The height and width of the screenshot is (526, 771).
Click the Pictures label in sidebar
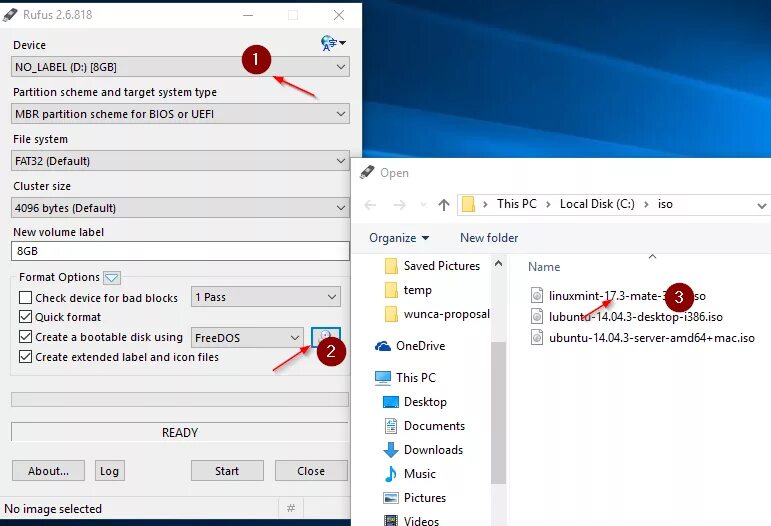pos(425,498)
